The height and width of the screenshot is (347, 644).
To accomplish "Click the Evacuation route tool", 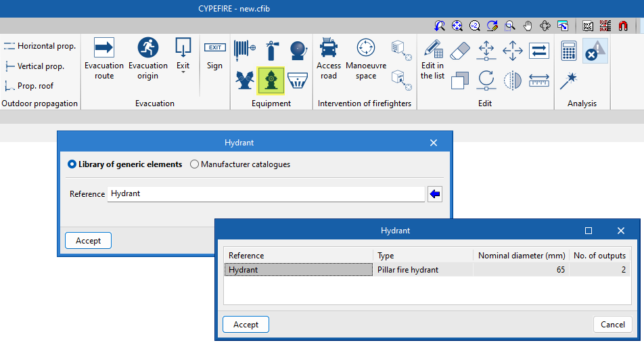I will pos(104,60).
